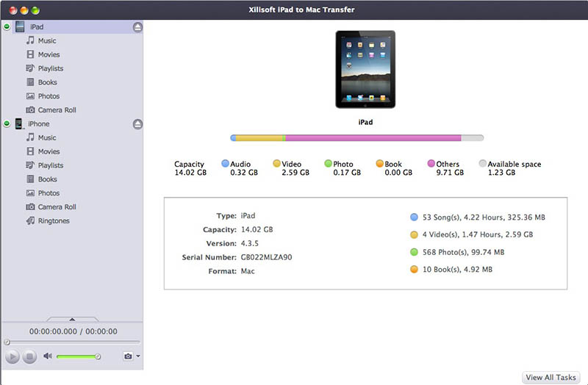The width and height of the screenshot is (588, 385).
Task: Click the green volume slider
Action: click(77, 356)
